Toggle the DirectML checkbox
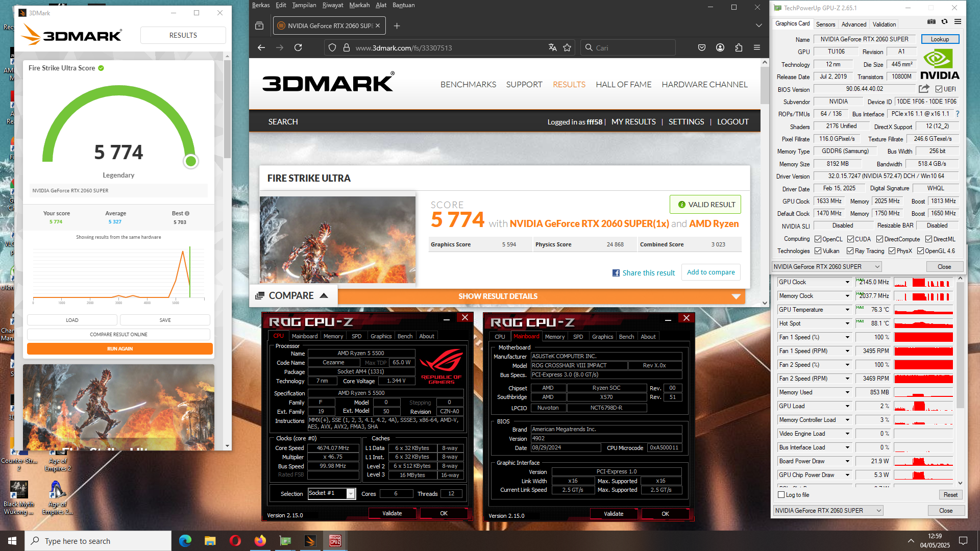This screenshot has width=980, height=551. [929, 239]
